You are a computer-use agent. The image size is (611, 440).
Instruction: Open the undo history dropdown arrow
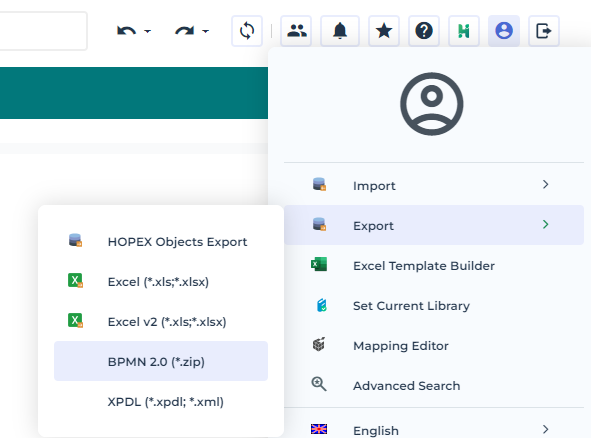(148, 32)
